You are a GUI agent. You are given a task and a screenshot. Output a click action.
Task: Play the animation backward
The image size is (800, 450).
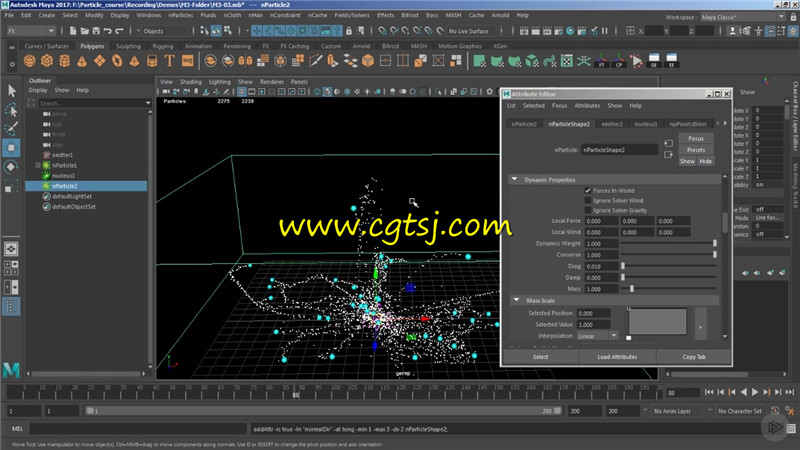coord(743,392)
